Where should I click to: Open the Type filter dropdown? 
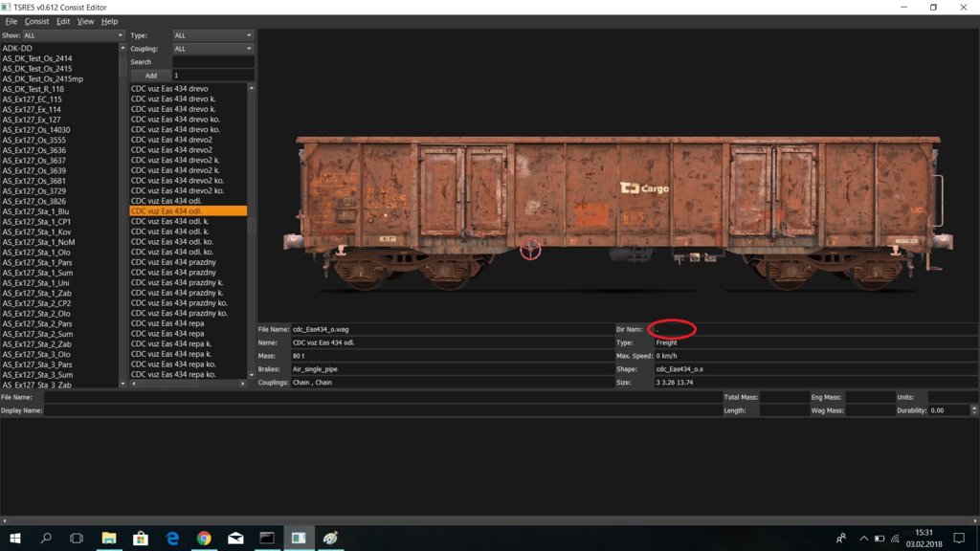pos(212,35)
